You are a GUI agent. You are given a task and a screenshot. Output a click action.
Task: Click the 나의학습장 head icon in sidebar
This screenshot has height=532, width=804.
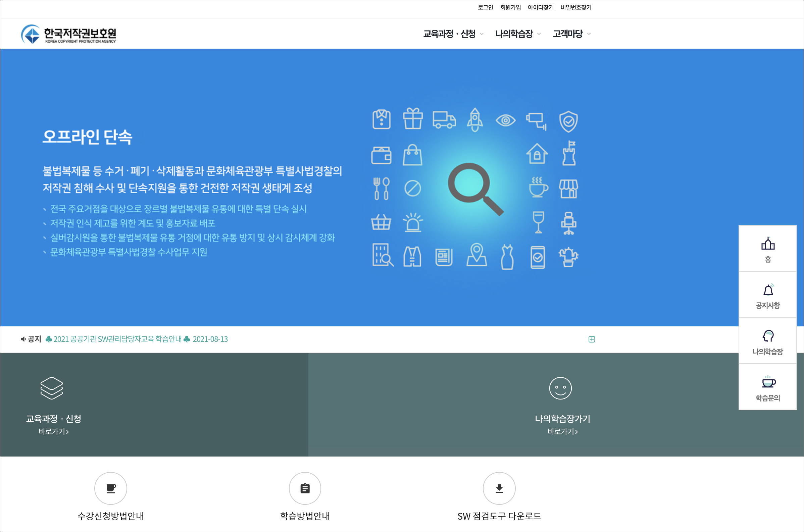(x=768, y=336)
